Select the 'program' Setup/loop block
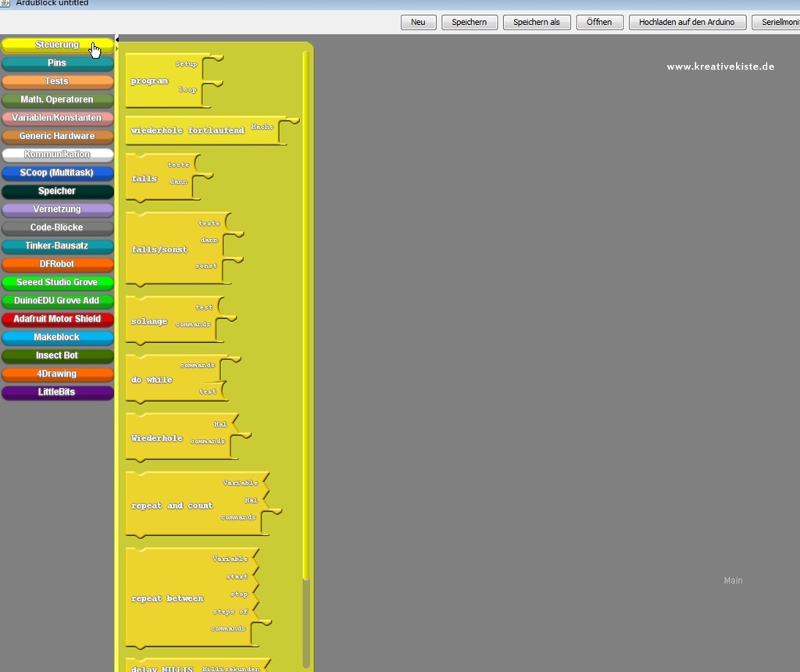 (150, 81)
